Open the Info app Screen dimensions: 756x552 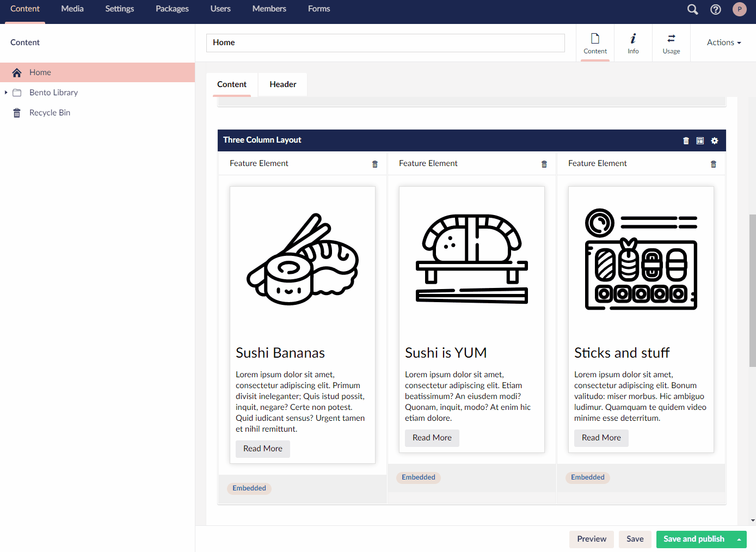click(x=633, y=43)
